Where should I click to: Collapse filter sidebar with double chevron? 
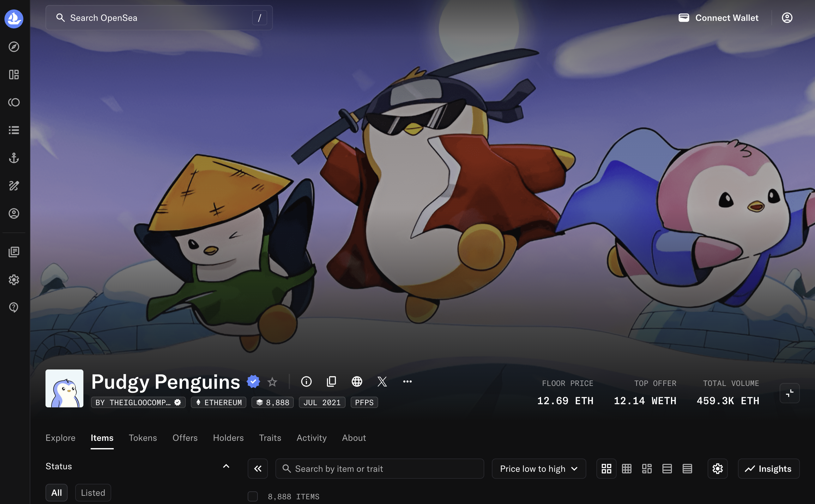point(258,469)
